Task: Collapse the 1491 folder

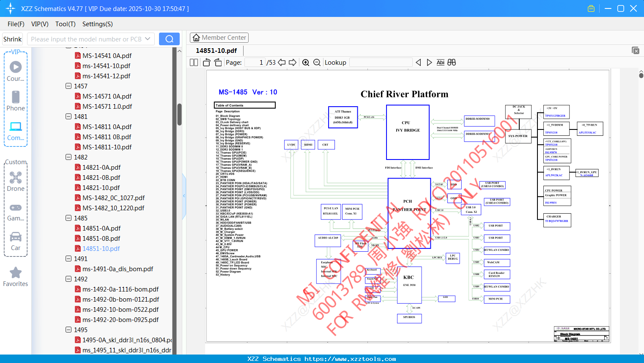Action: pyautogui.click(x=69, y=258)
